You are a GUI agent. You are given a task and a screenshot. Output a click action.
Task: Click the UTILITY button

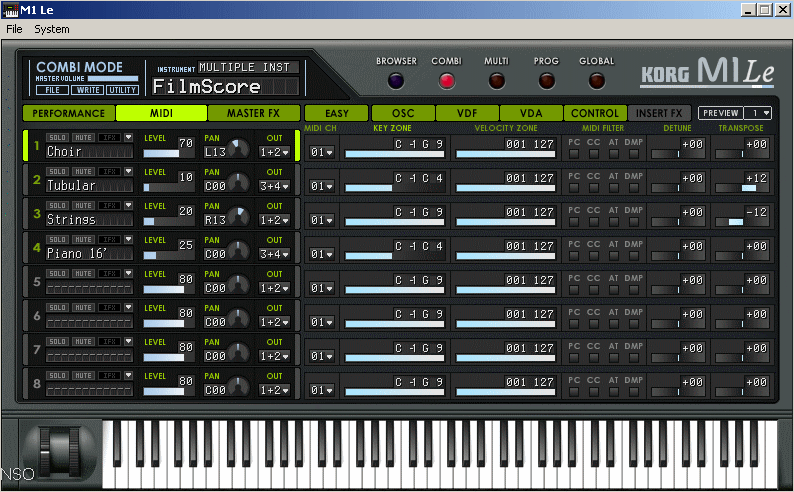[121, 90]
